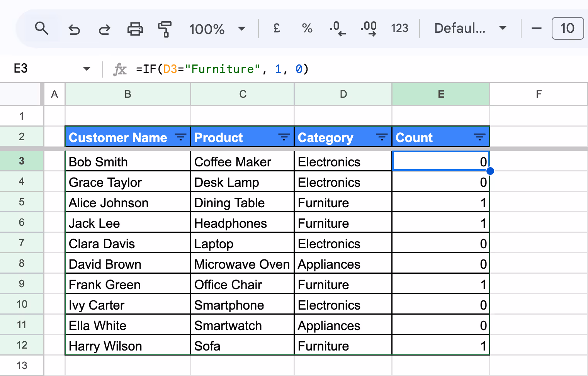Viewport: 588px width, 376px height.
Task: Open the filter on Customer Name header
Action: 180,137
